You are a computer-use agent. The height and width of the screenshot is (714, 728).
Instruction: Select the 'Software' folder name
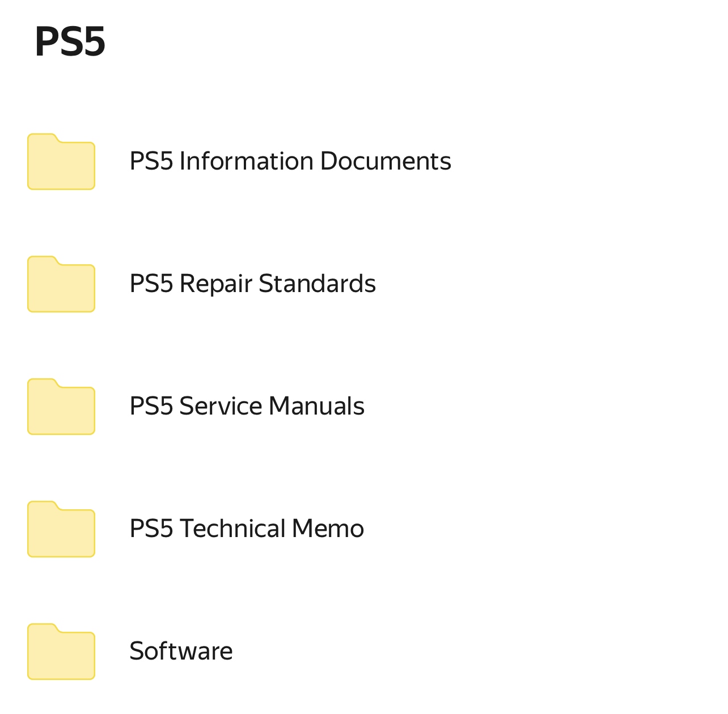pyautogui.click(x=181, y=651)
